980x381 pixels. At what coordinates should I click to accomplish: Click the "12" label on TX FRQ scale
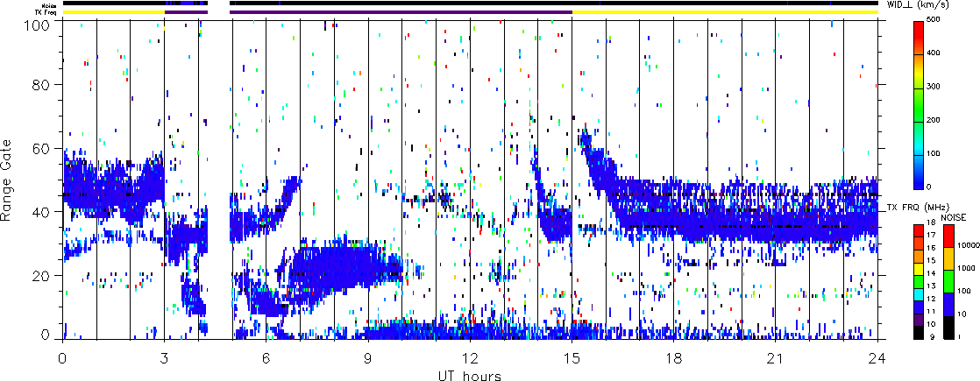pyautogui.click(x=931, y=299)
